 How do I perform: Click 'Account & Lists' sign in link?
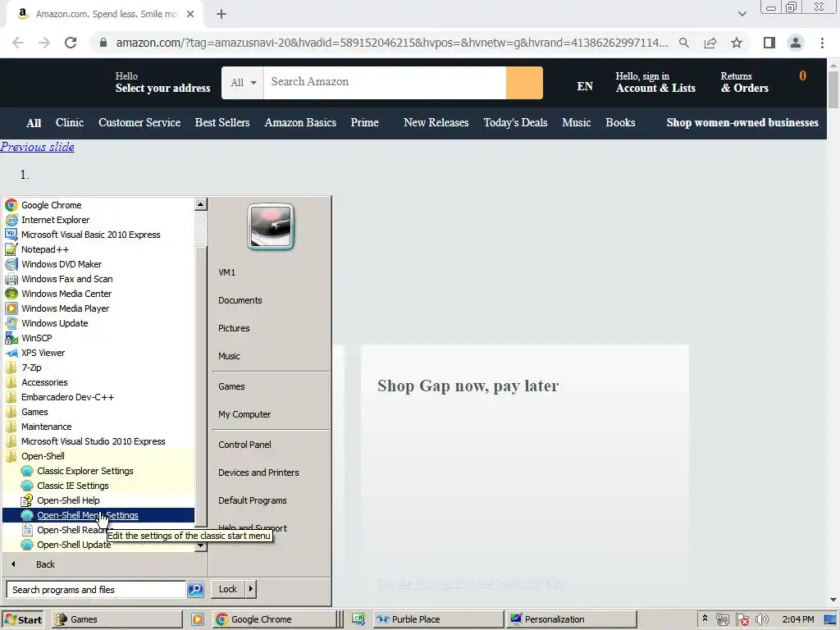[x=655, y=83]
